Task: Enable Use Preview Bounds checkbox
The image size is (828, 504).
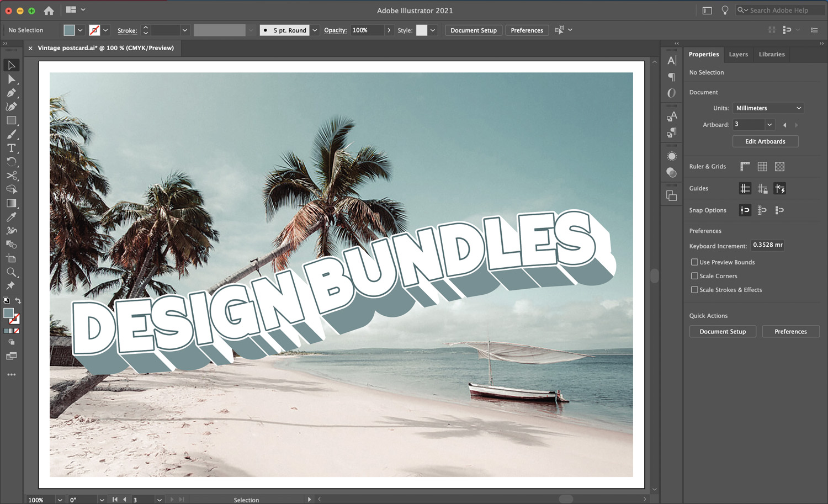Action: tap(694, 262)
